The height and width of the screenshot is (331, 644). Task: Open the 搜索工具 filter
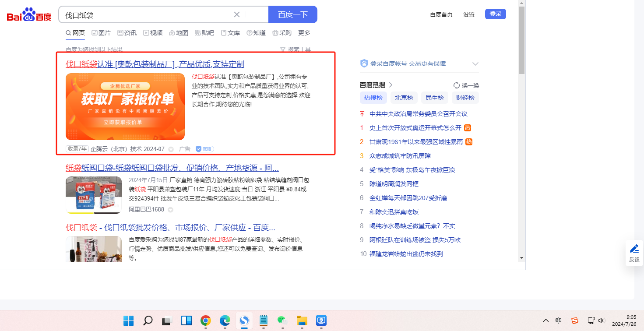click(296, 49)
